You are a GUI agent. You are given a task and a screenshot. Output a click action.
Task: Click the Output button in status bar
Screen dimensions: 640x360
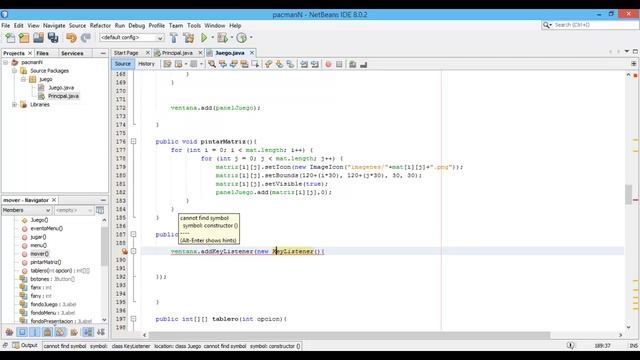click(x=25, y=345)
